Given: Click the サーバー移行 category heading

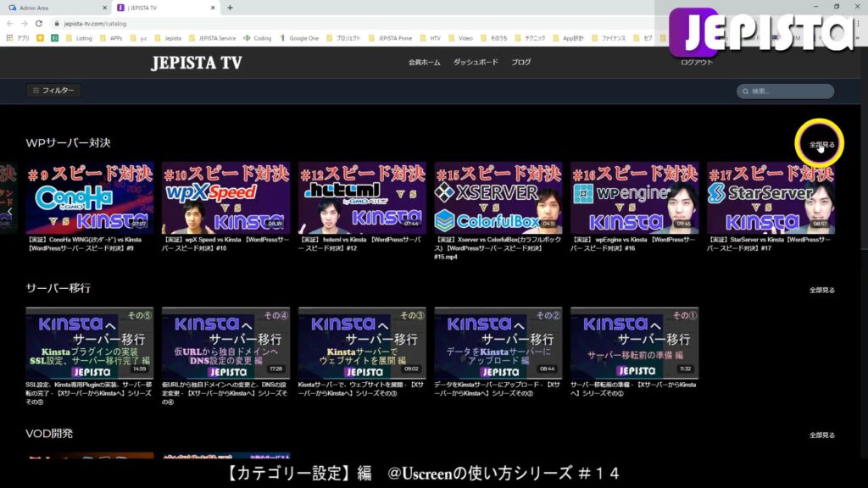Looking at the screenshot, I should click(x=58, y=288).
